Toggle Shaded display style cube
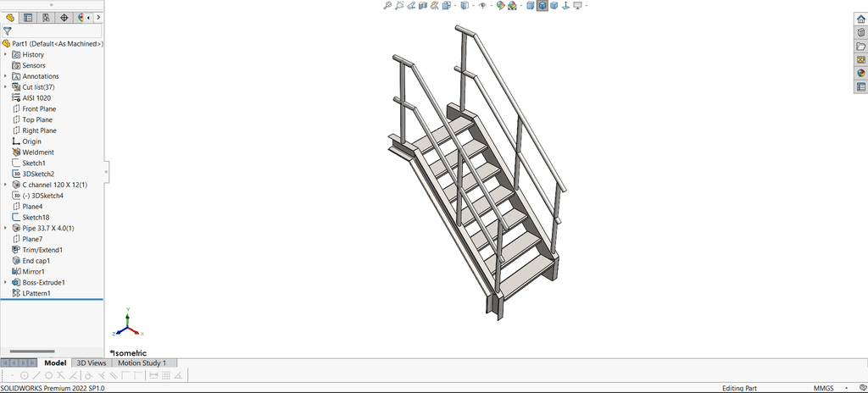868x393 pixels. point(531,6)
